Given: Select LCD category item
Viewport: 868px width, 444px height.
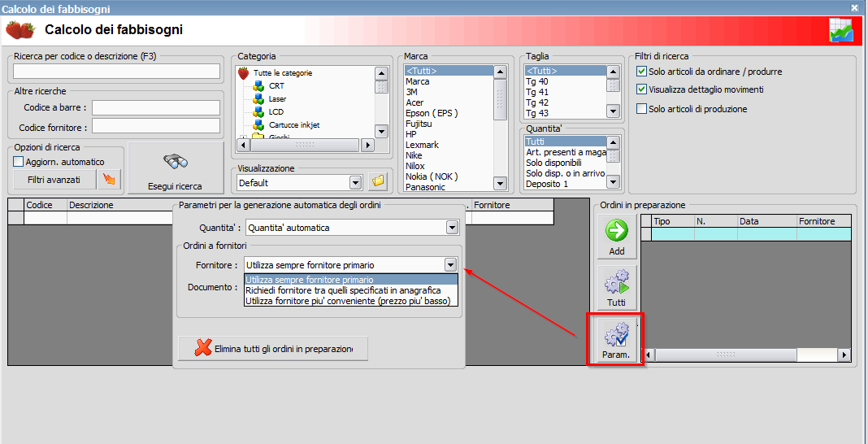Looking at the screenshot, I should click(x=276, y=111).
